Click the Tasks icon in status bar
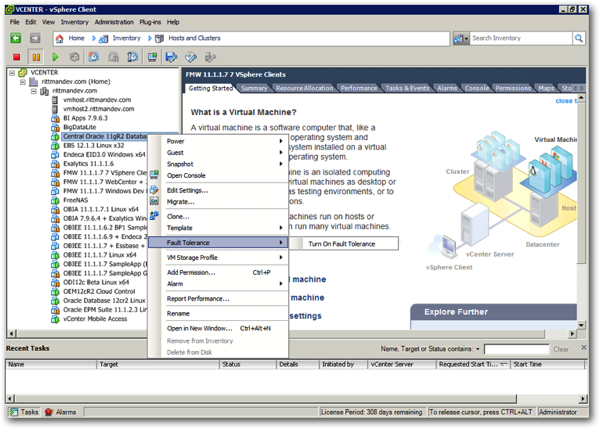The image size is (600, 429). tap(14, 412)
